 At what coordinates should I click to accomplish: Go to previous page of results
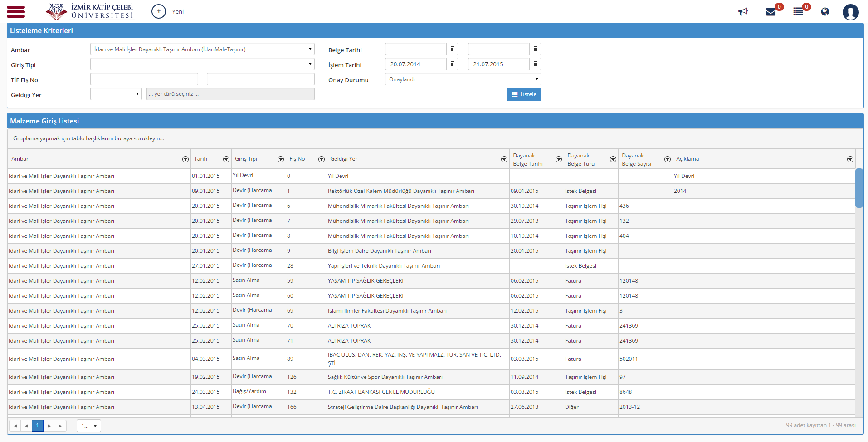pos(26,426)
